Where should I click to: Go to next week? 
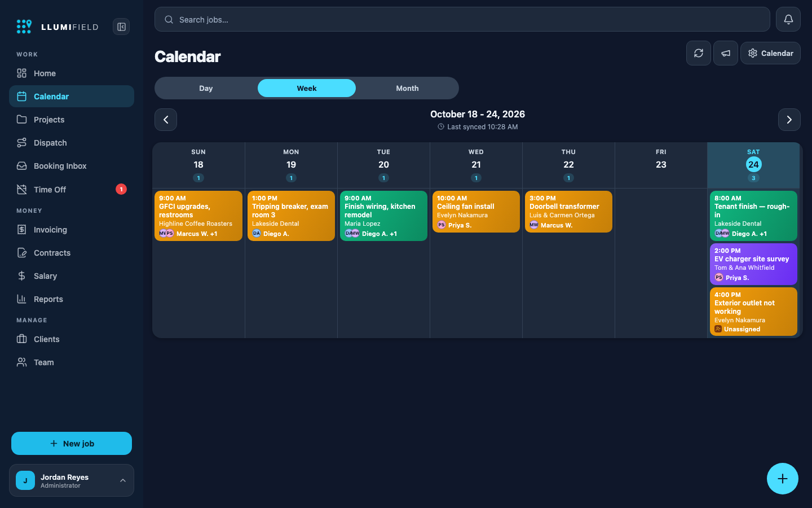tap(789, 120)
